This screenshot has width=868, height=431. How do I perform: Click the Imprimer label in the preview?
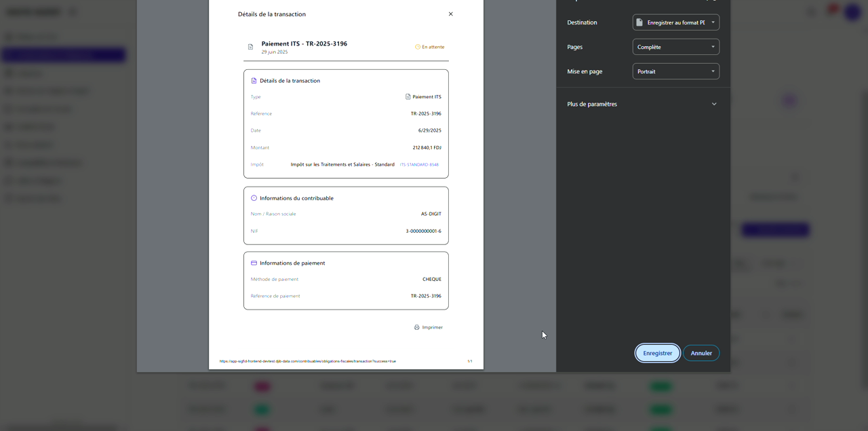pos(432,327)
